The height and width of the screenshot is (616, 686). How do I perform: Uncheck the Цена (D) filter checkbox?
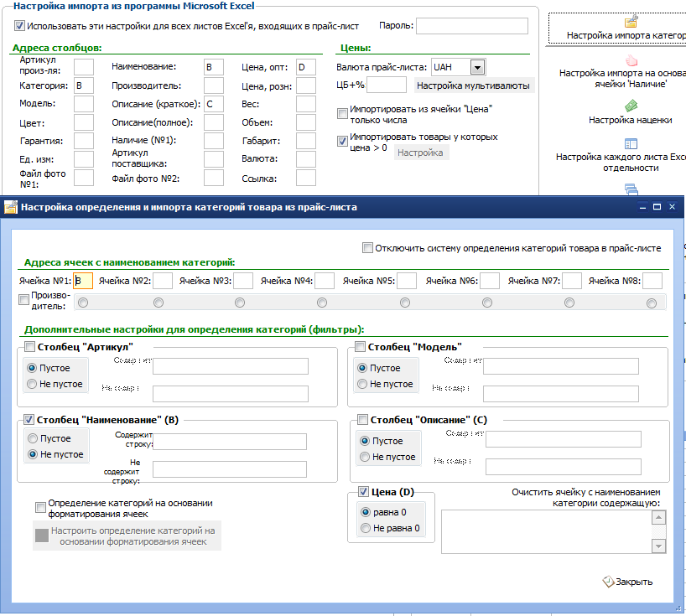pyautogui.click(x=364, y=492)
